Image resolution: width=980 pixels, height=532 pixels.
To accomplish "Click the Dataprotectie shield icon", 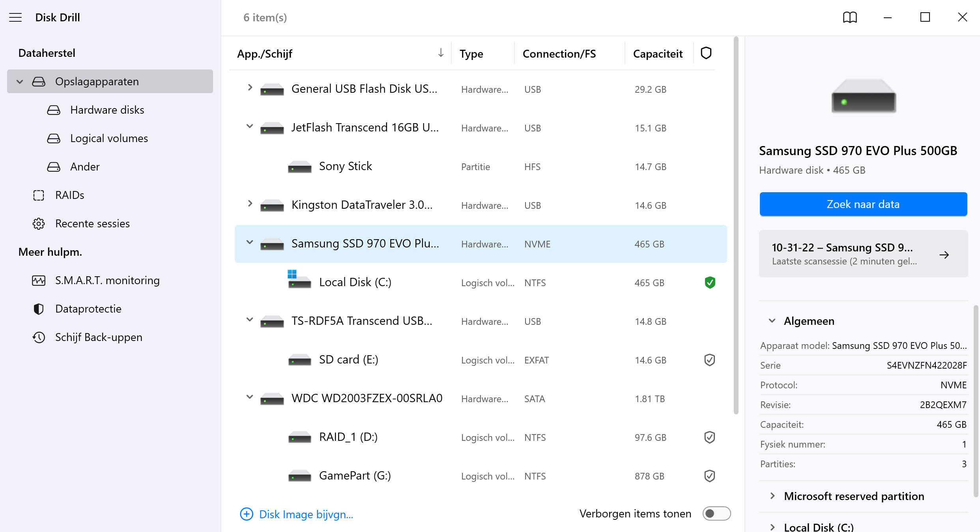I will click(39, 309).
